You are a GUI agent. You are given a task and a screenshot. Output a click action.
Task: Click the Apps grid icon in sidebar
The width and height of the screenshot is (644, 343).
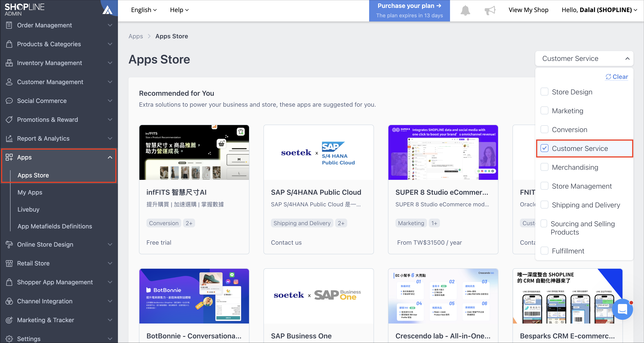click(9, 157)
